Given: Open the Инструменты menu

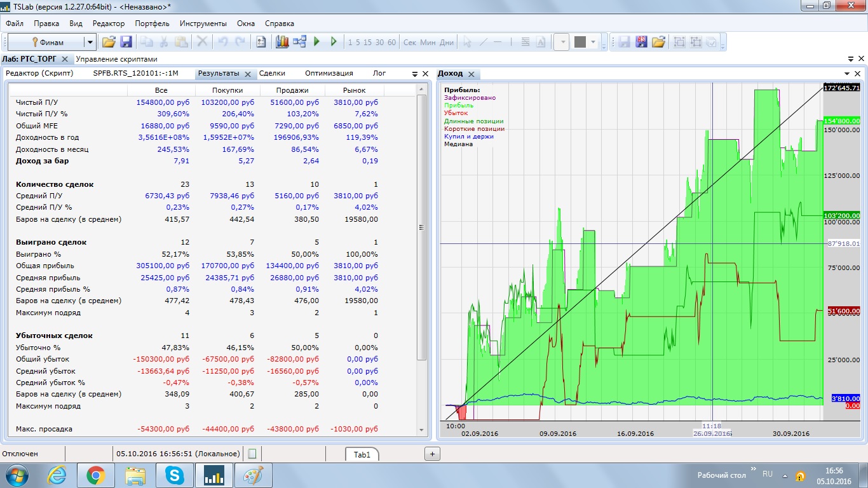Looking at the screenshot, I should pos(203,24).
